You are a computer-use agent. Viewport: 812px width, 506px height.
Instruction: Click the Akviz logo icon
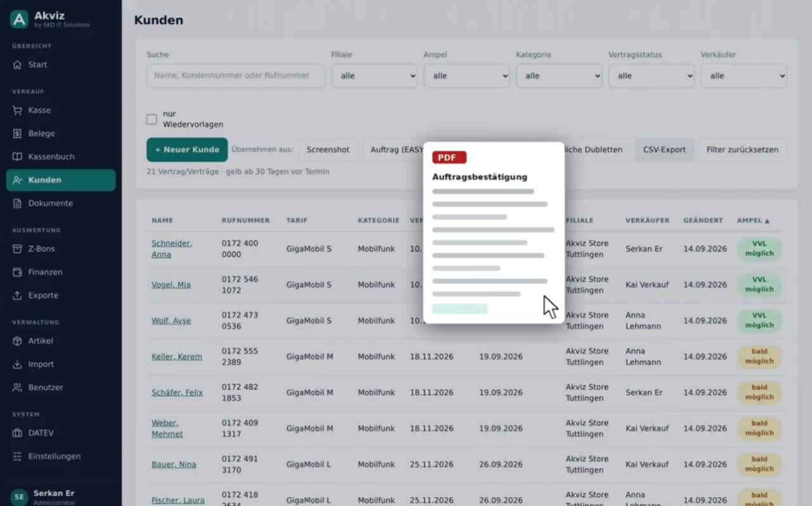tap(19, 20)
